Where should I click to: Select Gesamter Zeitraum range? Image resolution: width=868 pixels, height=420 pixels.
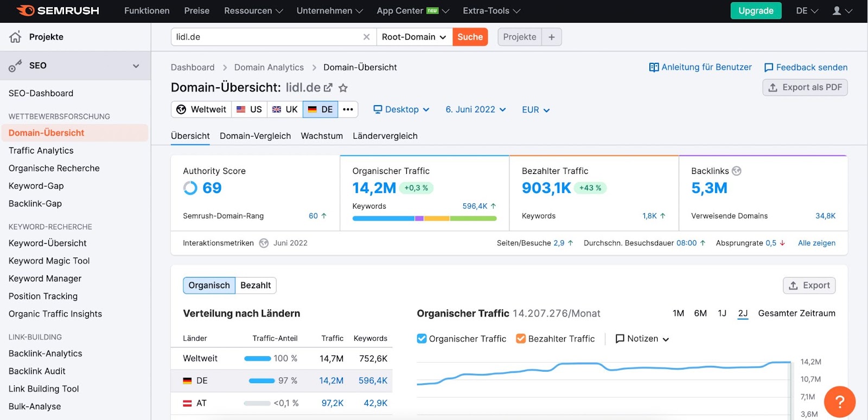[796, 313]
